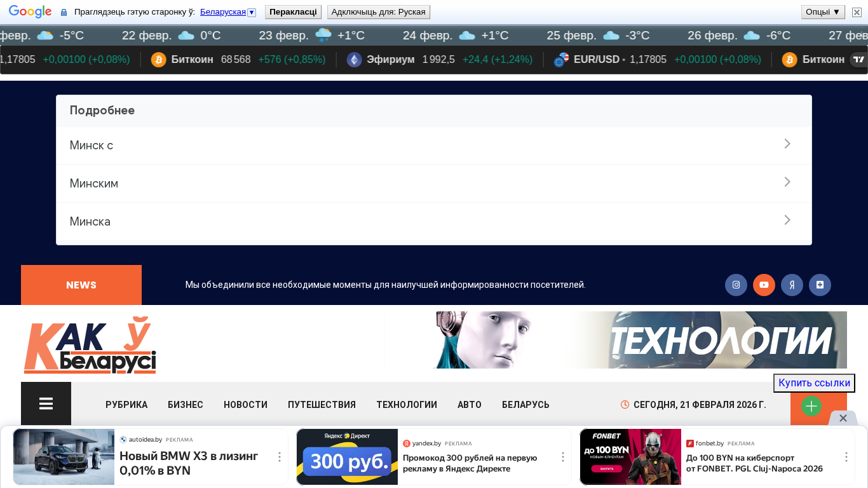
Task: Expand the Минск с chevron arrow
Action: [x=787, y=144]
